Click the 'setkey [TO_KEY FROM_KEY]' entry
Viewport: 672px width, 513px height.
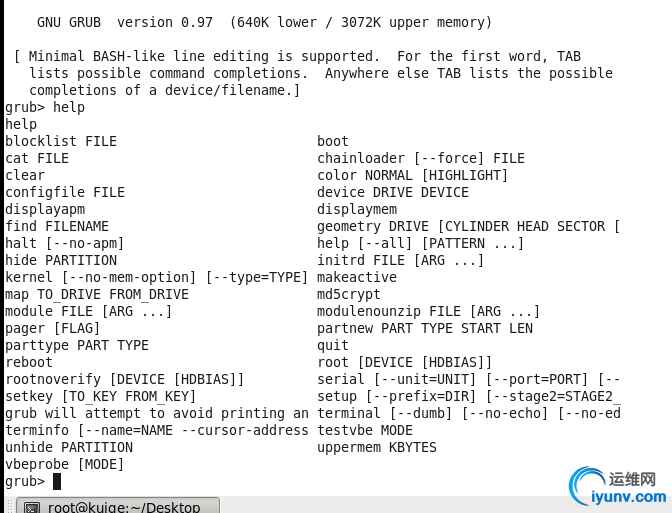click(x=101, y=396)
